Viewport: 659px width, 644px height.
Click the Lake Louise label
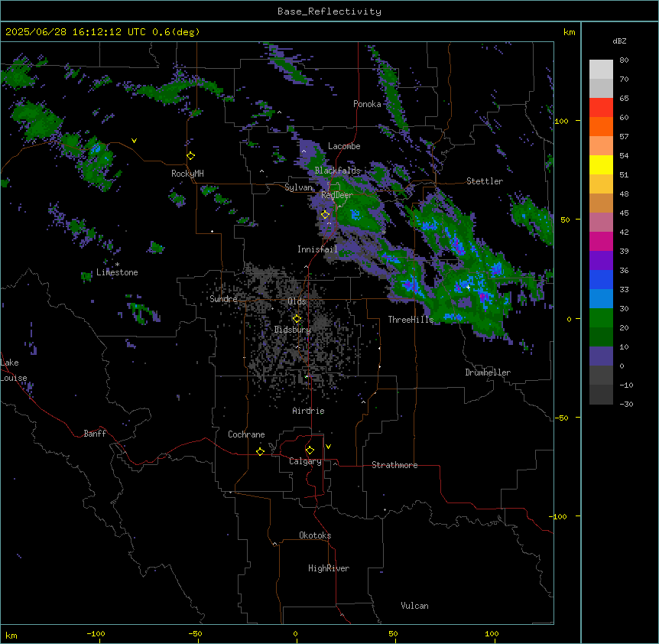tap(14, 370)
